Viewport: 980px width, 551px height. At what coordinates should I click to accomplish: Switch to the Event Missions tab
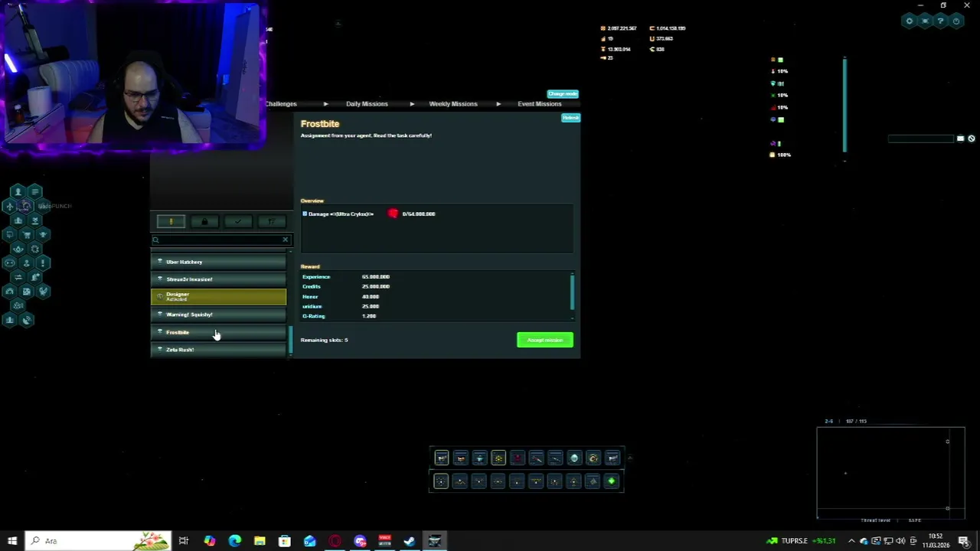540,103
